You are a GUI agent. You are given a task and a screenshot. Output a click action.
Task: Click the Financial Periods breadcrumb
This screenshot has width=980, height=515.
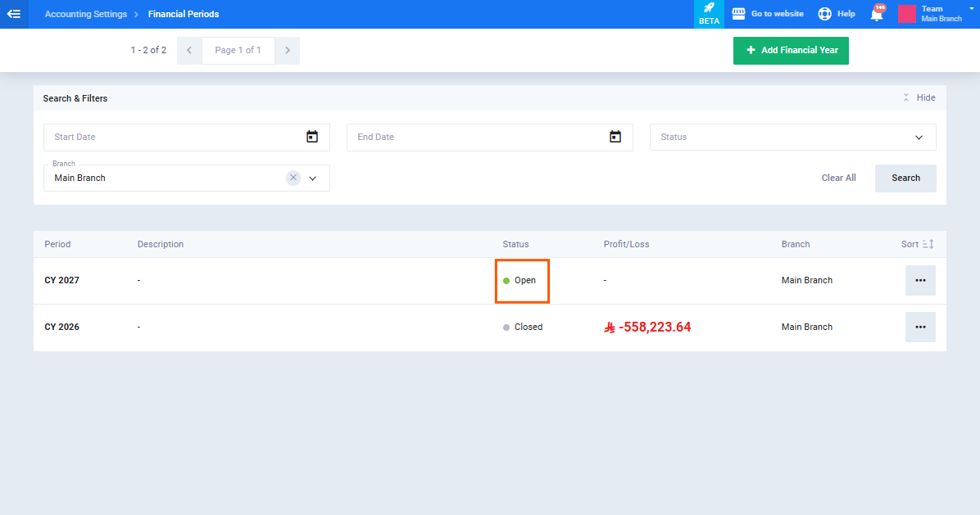pyautogui.click(x=183, y=14)
